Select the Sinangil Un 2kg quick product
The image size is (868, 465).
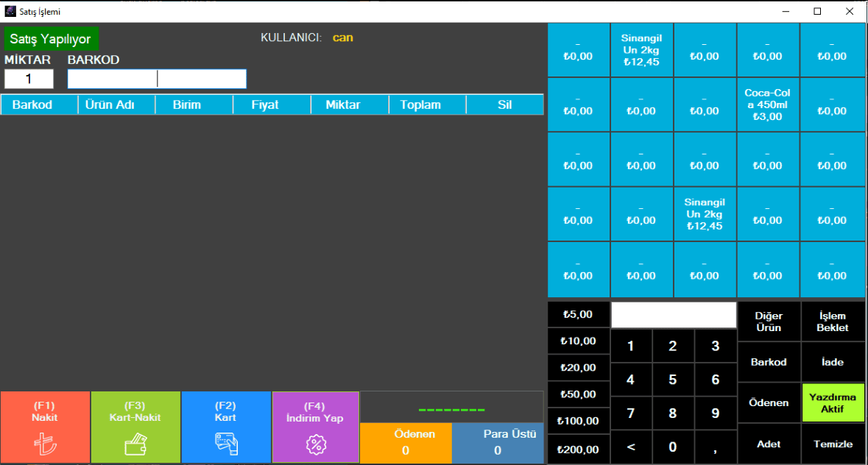641,49
